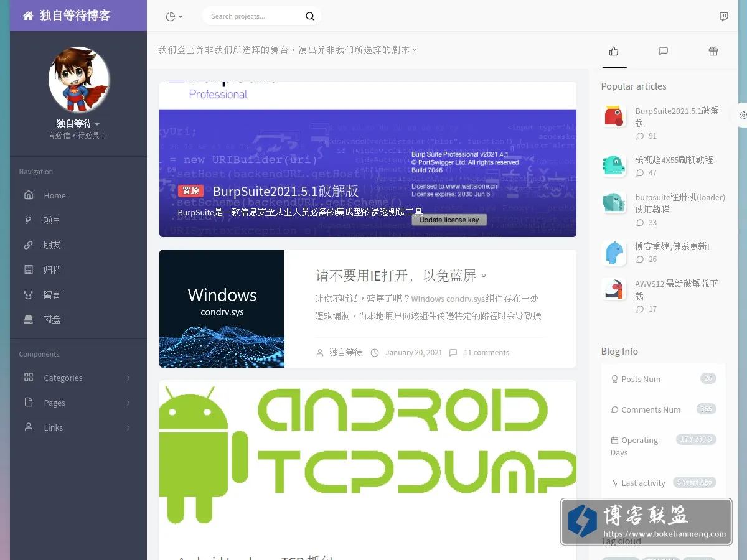747x560 pixels.
Task: Click the Twitch-style icon at top right
Action: pos(723,17)
